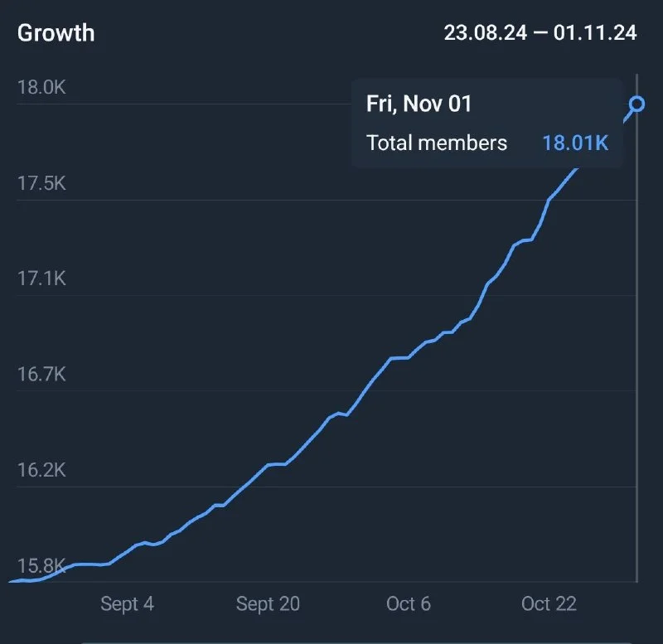Viewport: 663px width, 644px height.
Task: Click the circular data point marker for Nov 01
Action: 636,104
